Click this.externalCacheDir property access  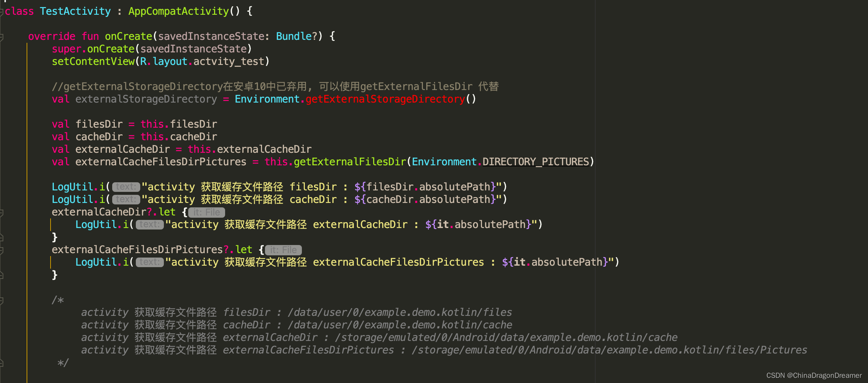point(249,149)
